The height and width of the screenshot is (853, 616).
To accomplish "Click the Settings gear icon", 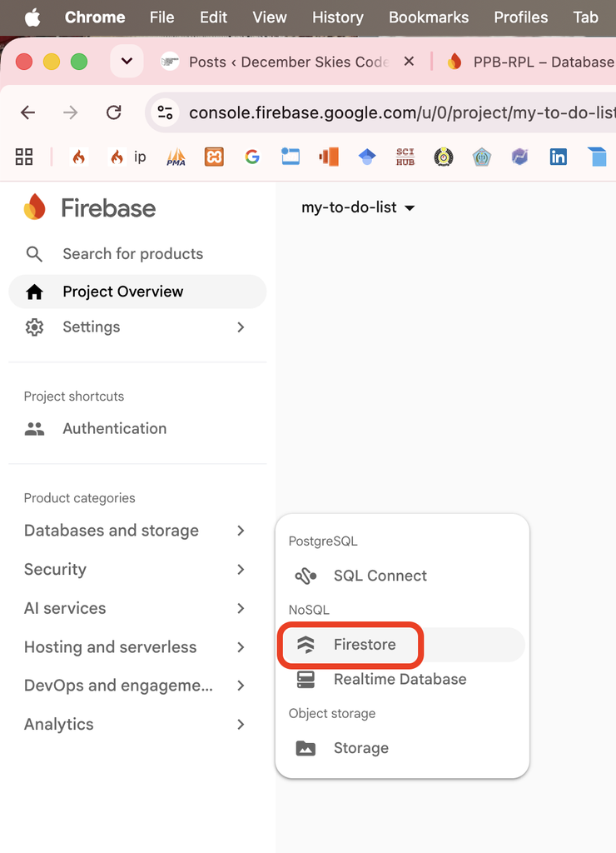I will coord(34,327).
